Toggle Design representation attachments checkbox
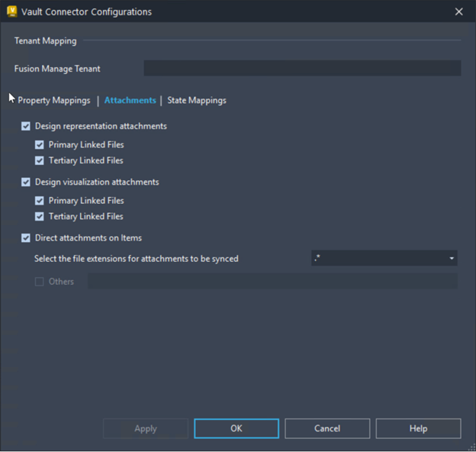The height and width of the screenshot is (452, 476). click(x=26, y=126)
